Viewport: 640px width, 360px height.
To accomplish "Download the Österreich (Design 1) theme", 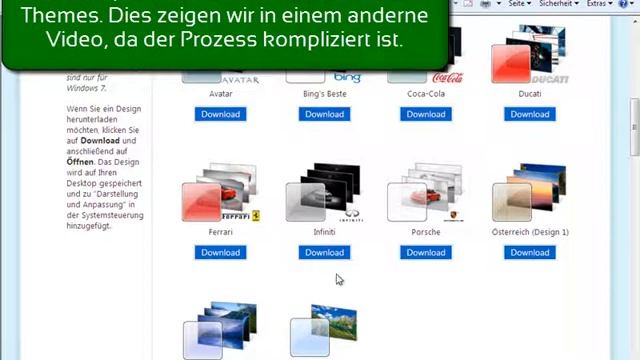I will pyautogui.click(x=530, y=253).
